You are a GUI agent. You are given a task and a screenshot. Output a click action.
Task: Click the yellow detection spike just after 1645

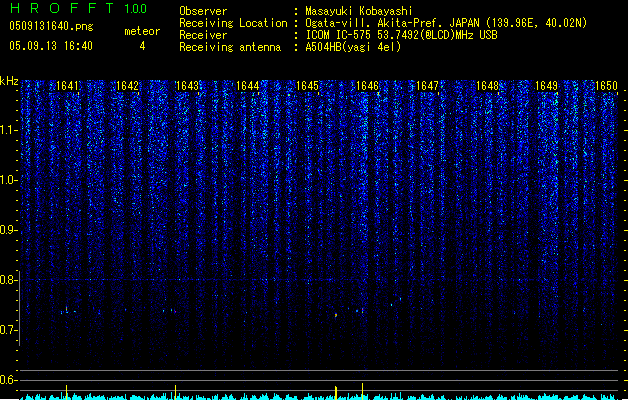coord(336,392)
